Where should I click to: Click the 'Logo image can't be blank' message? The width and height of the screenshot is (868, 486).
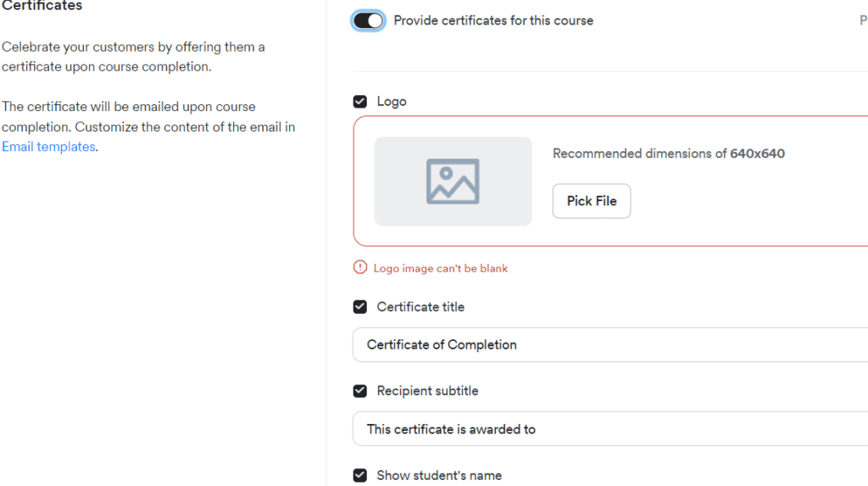[441, 268]
